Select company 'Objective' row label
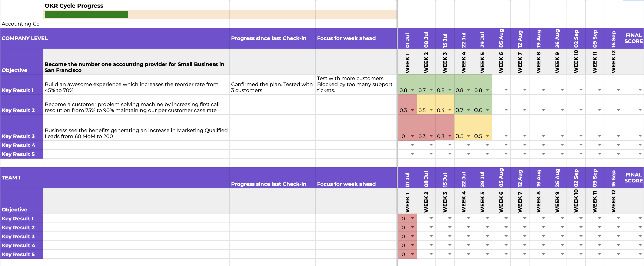This screenshot has width=644, height=266. [x=22, y=62]
